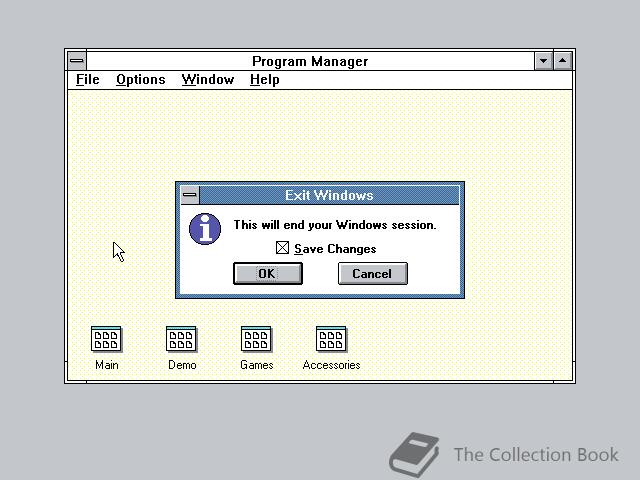Click the 'Accessories' group label
This screenshot has width=640, height=480.
(x=331, y=365)
